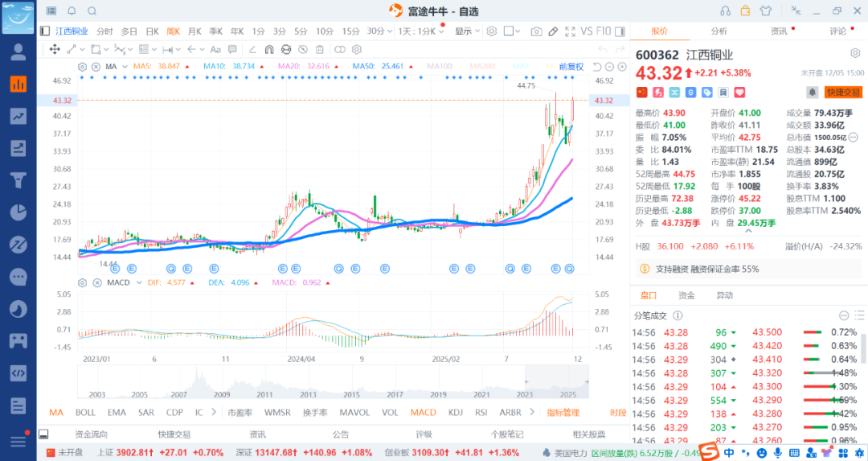Open the MA indicator type dropdown
This screenshot has height=461, width=868.
click(125, 67)
